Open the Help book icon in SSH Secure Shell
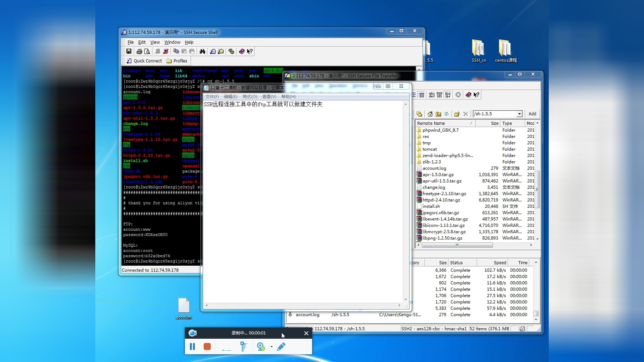Image resolution: width=644 pixels, height=362 pixels. 242,51
